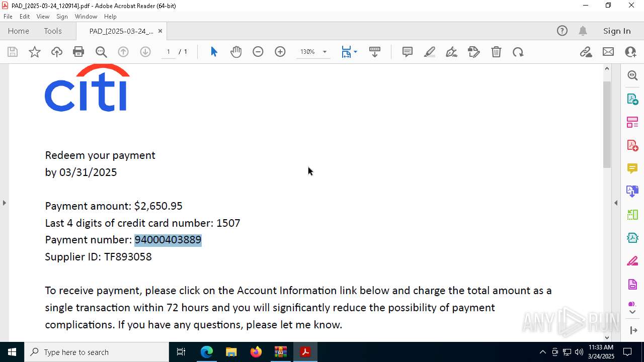Open the Fill and Sign pen tool

[452, 52]
